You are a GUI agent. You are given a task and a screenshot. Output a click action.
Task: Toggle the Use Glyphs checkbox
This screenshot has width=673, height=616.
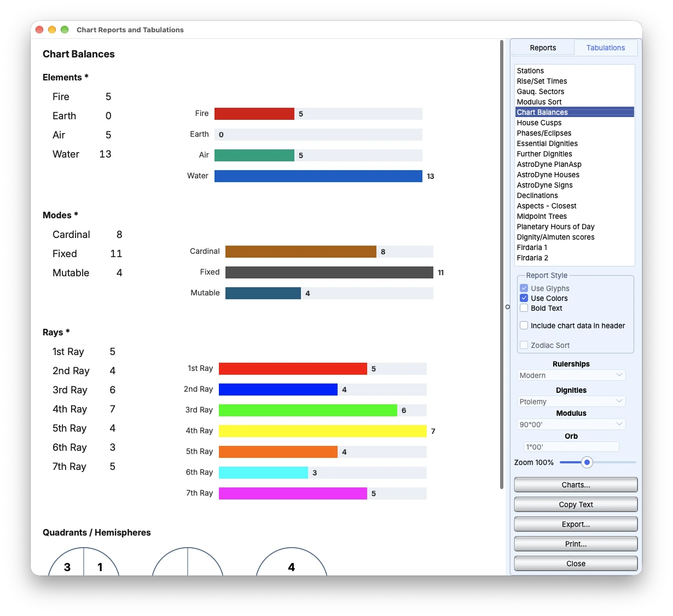[524, 288]
